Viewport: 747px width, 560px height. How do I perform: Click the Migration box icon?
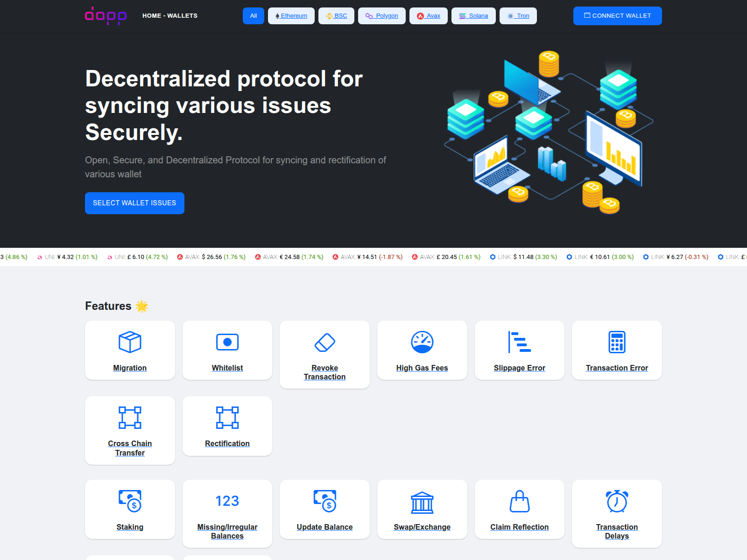(x=130, y=342)
